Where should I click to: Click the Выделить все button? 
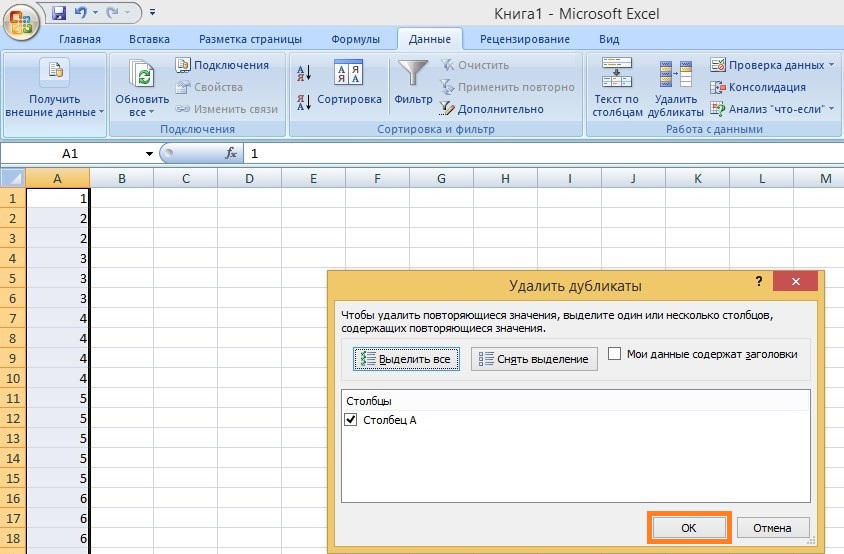[406, 359]
